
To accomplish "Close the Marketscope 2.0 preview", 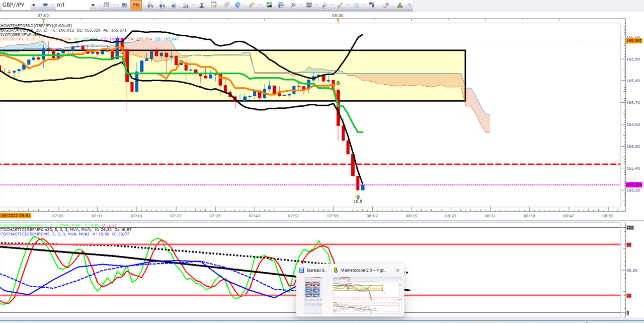I will click(x=397, y=271).
